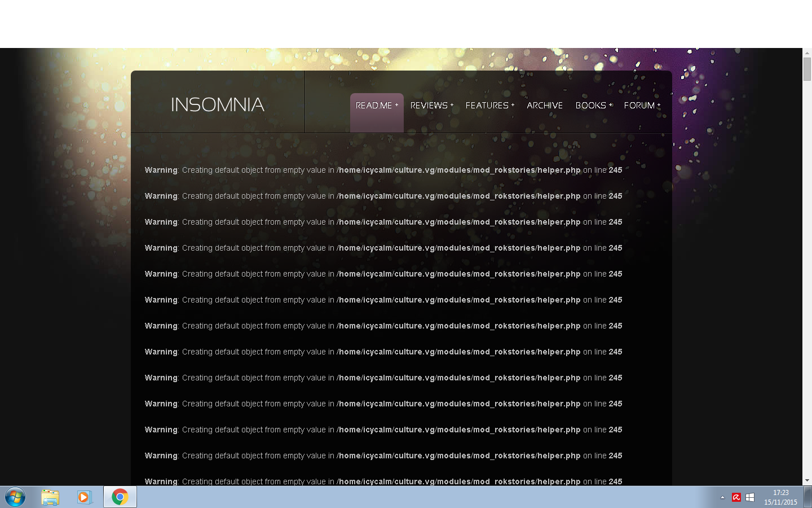The image size is (812, 508).
Task: Select the READ.ME menu tab
Action: tap(374, 106)
